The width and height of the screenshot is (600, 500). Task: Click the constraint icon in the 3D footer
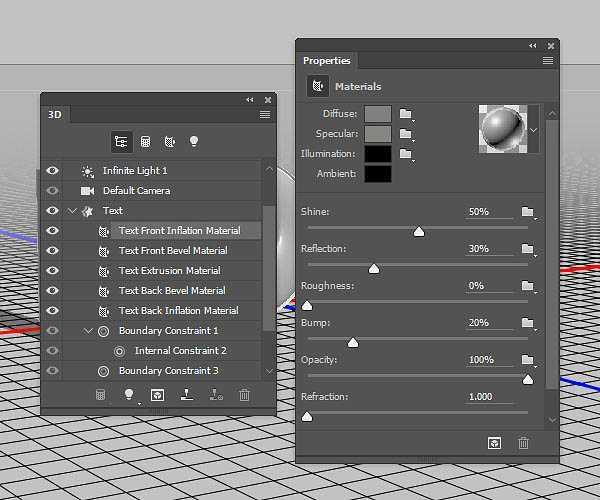coord(216,394)
